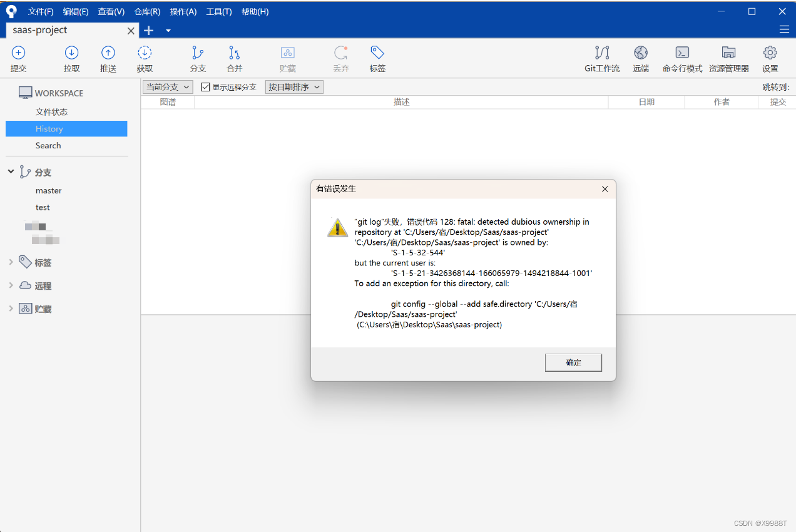The height and width of the screenshot is (532, 796).
Task: Open the 标签 (Tag) toolbar icon
Action: coord(377,58)
